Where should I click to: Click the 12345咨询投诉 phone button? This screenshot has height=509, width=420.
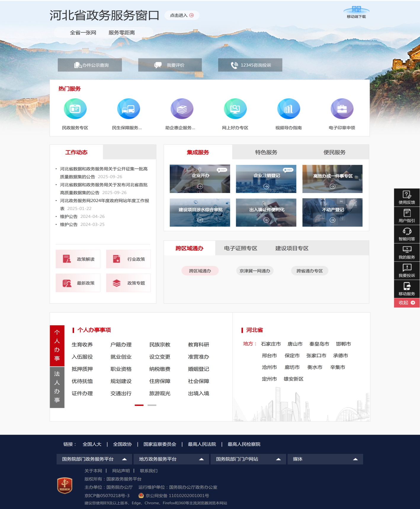(250, 65)
